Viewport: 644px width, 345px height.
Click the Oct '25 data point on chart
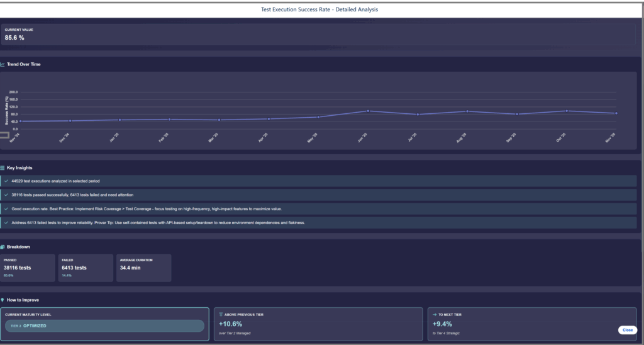coord(567,111)
